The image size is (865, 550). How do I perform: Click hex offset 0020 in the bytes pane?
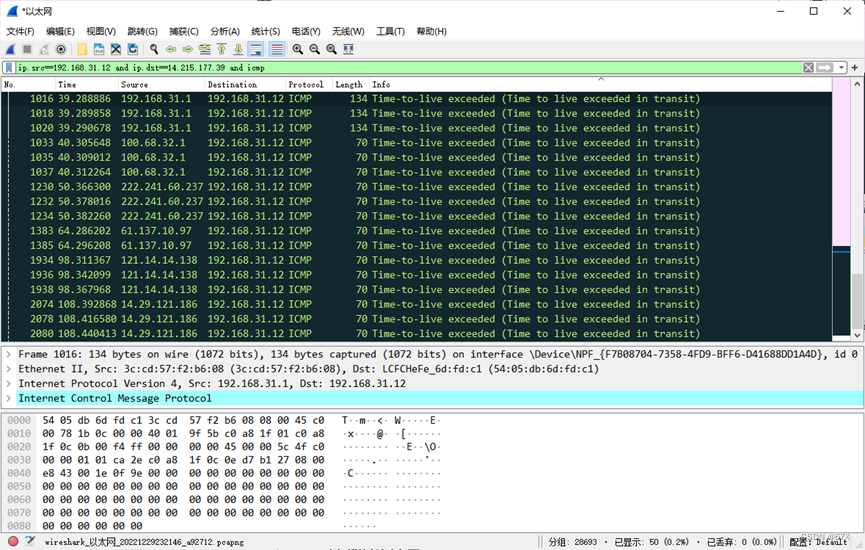coord(19,447)
